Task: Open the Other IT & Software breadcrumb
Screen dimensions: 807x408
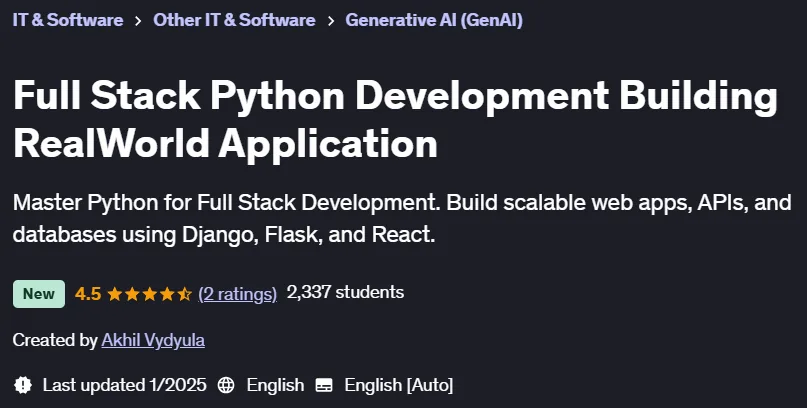Action: click(234, 21)
